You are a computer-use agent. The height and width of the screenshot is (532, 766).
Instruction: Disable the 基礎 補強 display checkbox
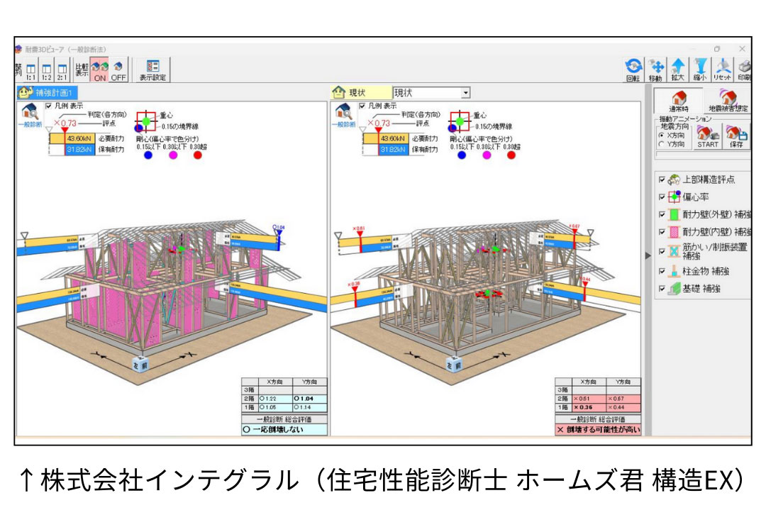click(x=661, y=287)
